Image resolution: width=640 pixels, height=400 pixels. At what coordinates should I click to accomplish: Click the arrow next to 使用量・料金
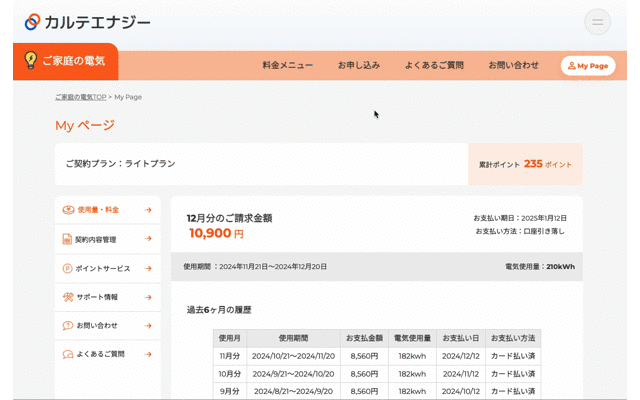148,210
